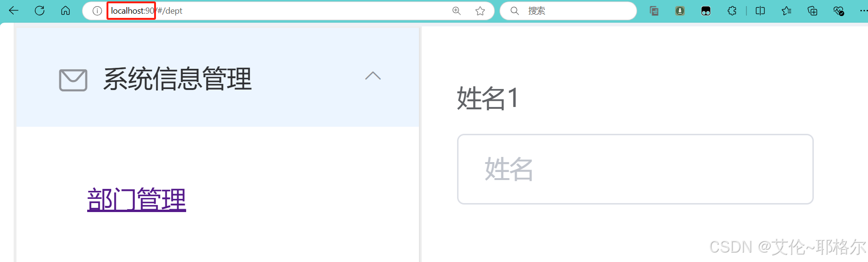
Task: Reload the current page
Action: (x=40, y=10)
